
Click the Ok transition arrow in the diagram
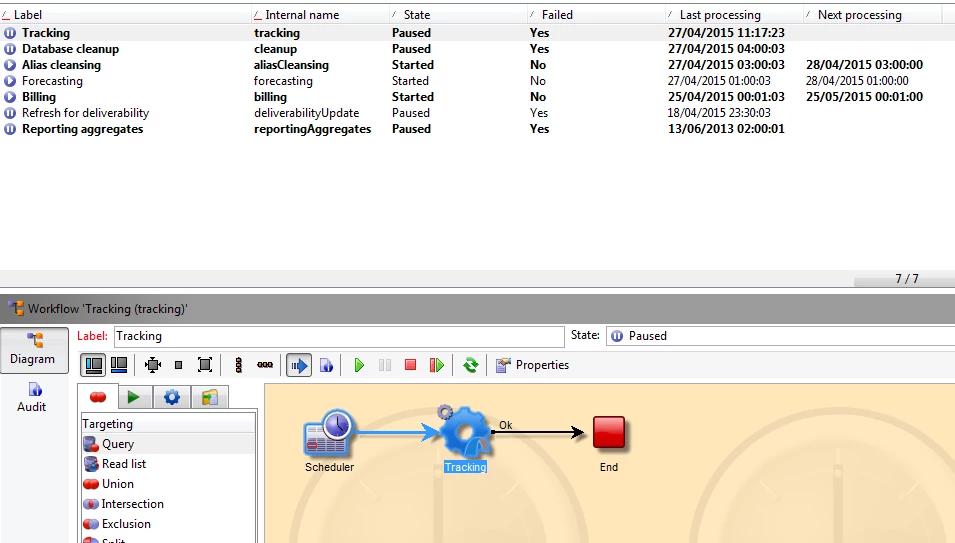[x=538, y=432]
